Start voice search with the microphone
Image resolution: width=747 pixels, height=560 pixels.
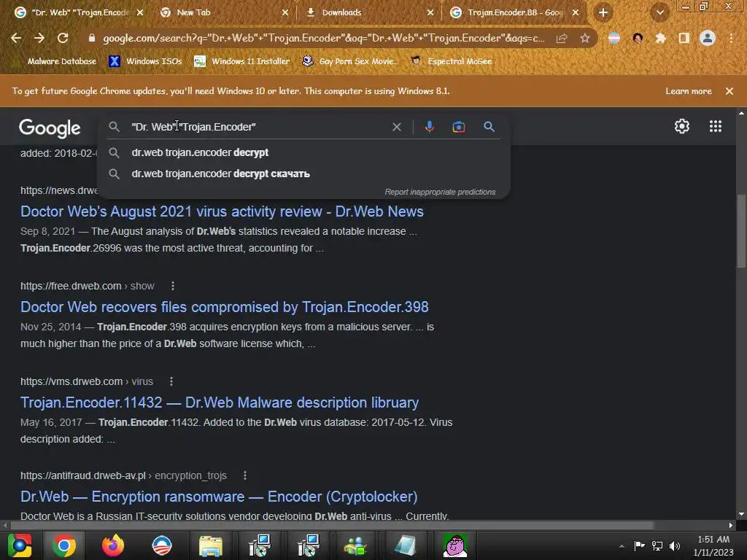[x=429, y=127]
